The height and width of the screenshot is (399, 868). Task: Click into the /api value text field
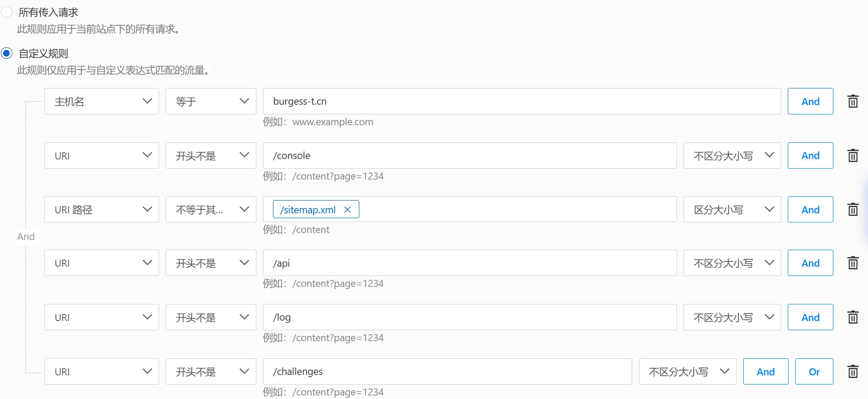(469, 263)
